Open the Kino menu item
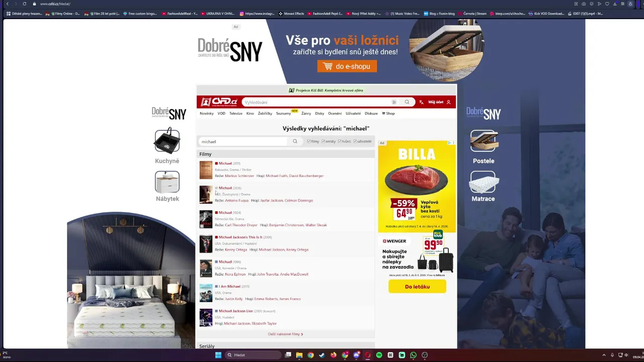This screenshot has height=362, width=644. (x=250, y=113)
